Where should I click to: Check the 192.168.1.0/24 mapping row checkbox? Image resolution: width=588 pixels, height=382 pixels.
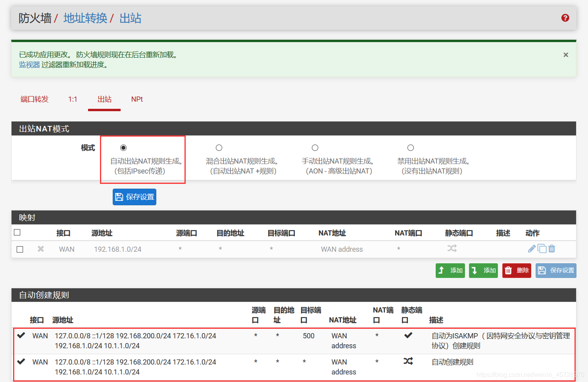[20, 249]
